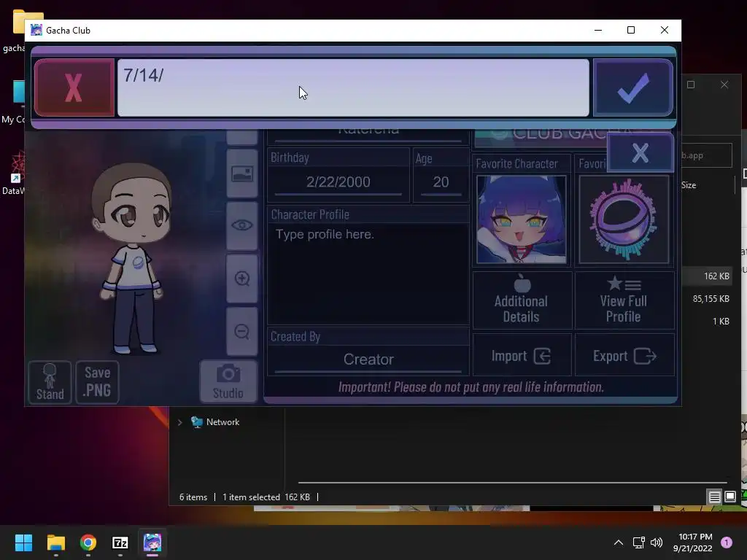Click the Explorer address box ending b.app
Screen dimensions: 747x560
(706, 155)
